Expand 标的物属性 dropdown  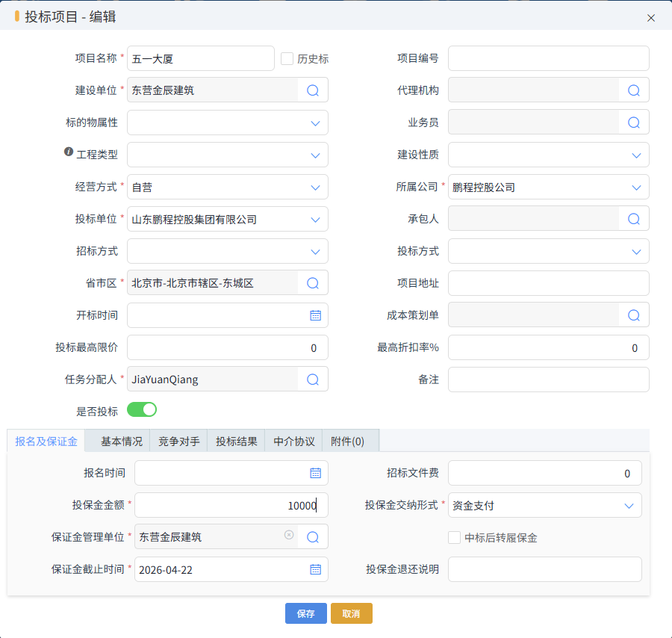click(315, 123)
